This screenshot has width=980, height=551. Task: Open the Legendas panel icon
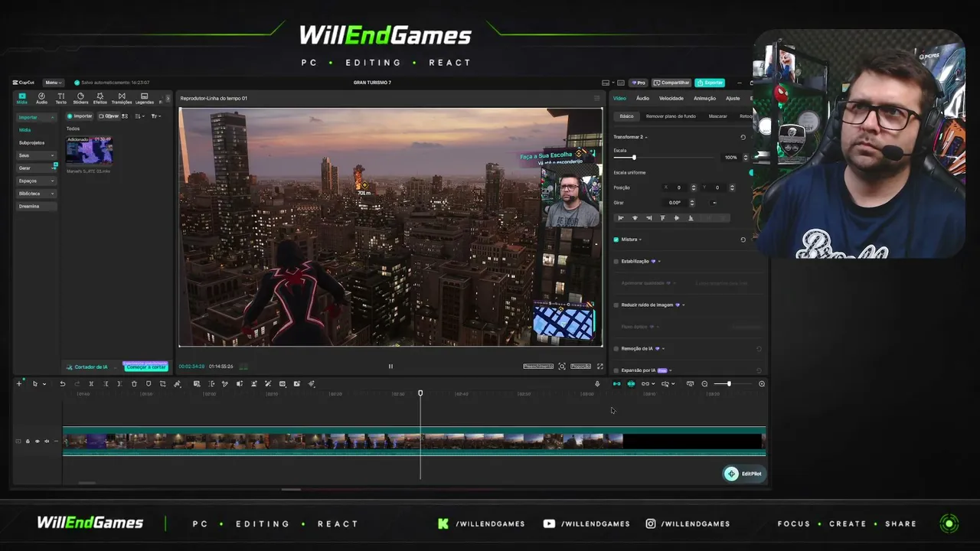144,98
